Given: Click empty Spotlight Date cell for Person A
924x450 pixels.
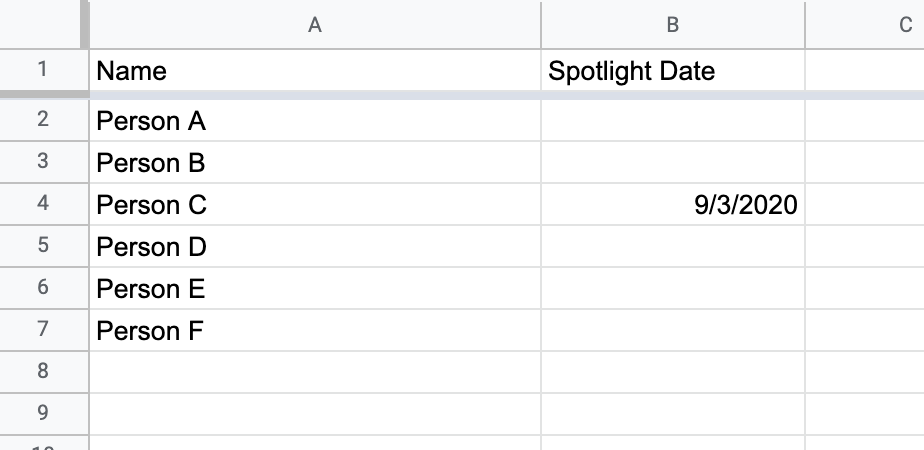Looking at the screenshot, I should point(672,121).
